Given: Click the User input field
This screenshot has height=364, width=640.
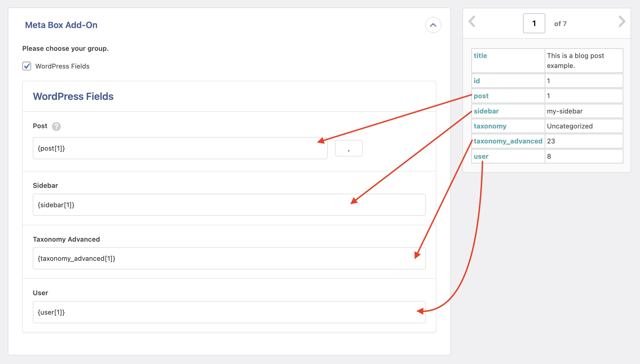Looking at the screenshot, I should coord(229,312).
